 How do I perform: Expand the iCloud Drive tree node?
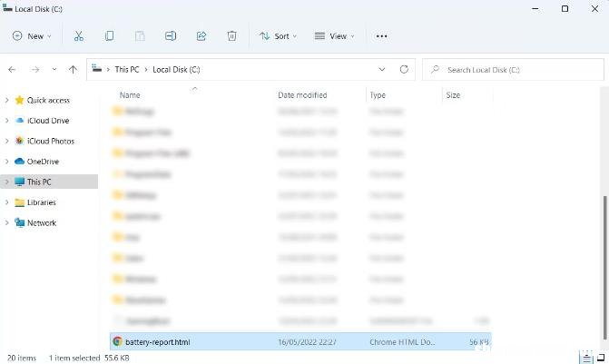pos(6,121)
